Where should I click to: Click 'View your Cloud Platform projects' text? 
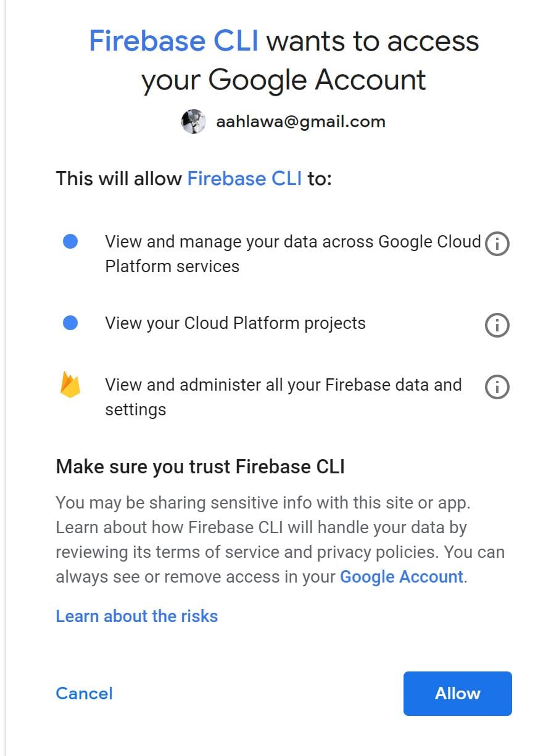tap(235, 323)
